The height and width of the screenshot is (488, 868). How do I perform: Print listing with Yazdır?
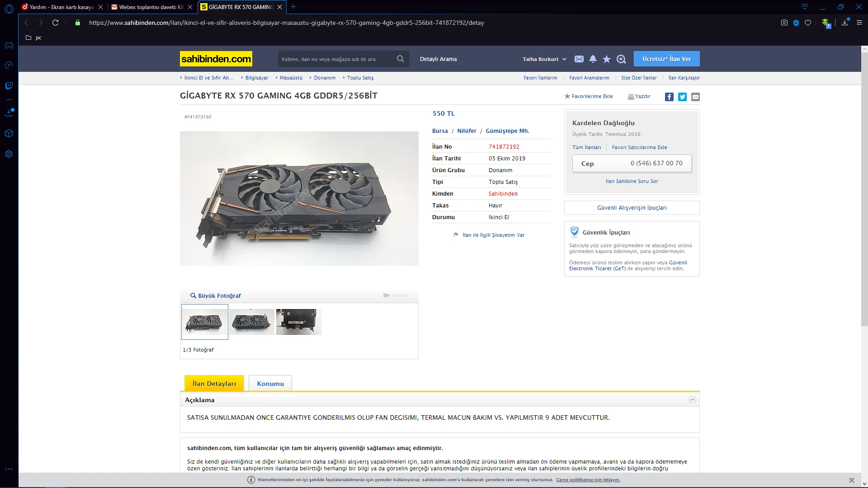pos(639,96)
